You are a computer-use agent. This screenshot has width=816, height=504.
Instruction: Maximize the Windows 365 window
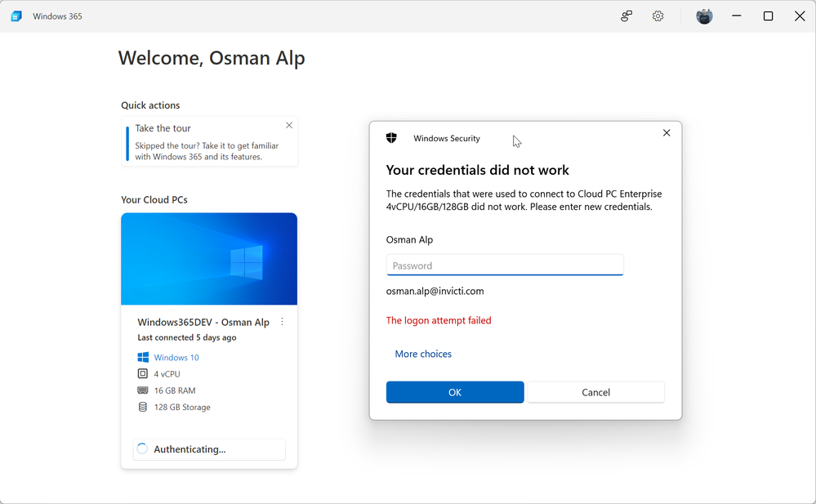768,16
